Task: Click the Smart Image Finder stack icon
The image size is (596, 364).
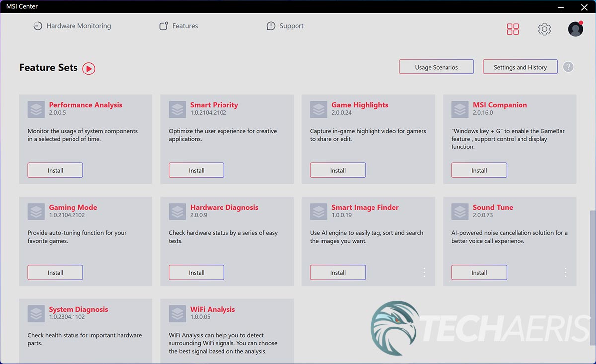Action: coord(319,212)
